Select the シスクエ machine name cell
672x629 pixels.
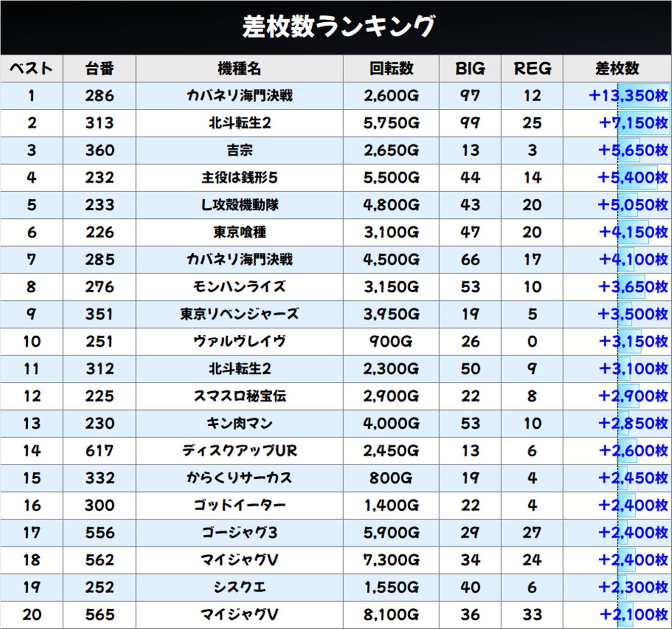(239, 587)
